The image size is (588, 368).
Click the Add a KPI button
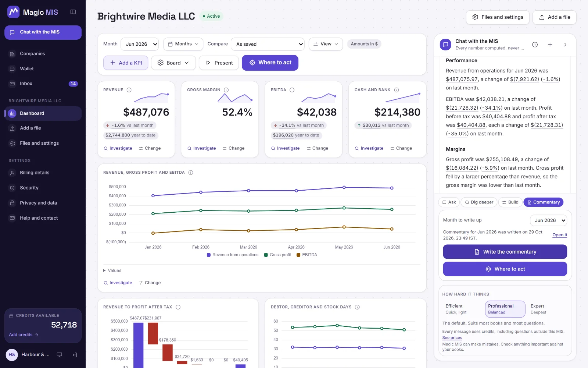click(x=126, y=63)
